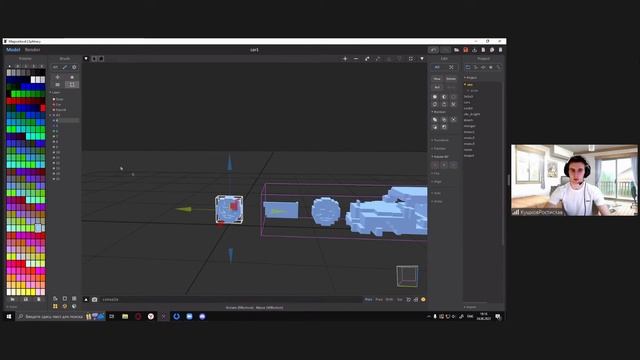
Task: Click the view cube in viewport corner
Action: pyautogui.click(x=407, y=276)
